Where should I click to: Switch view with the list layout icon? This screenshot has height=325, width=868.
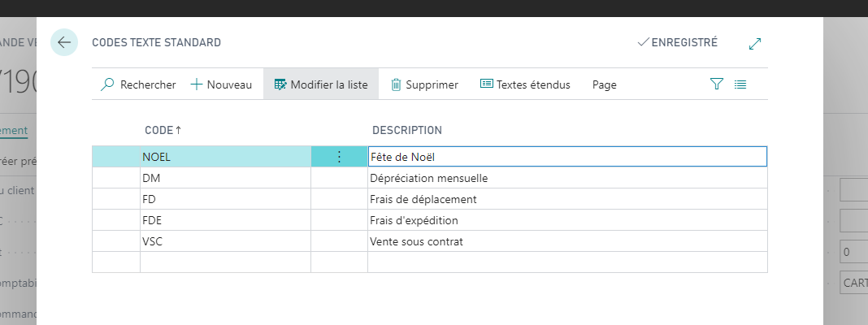740,84
